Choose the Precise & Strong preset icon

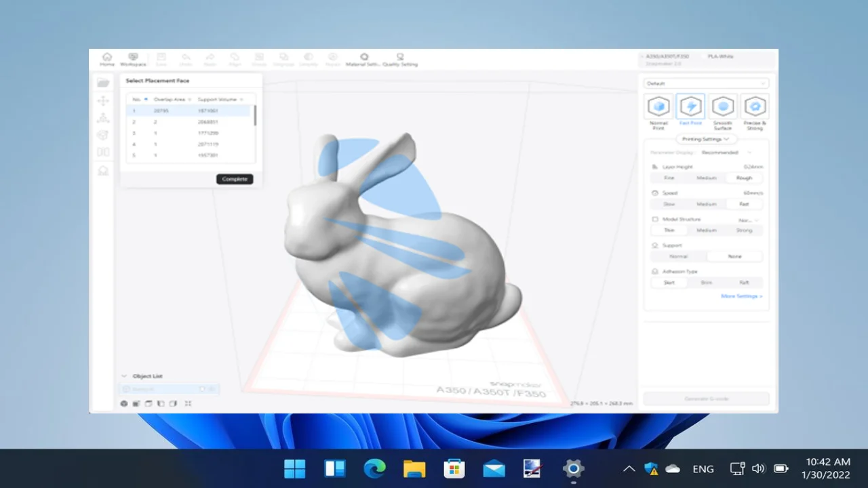(755, 106)
